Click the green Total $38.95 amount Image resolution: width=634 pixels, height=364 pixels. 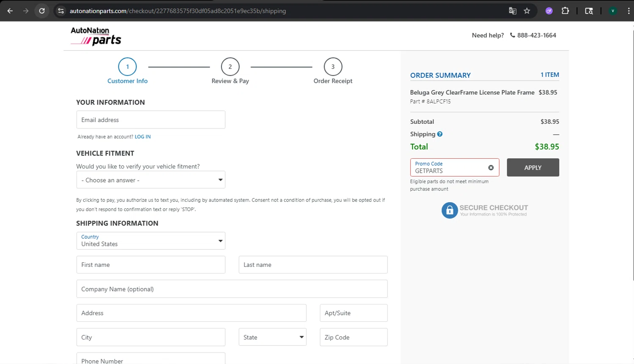tap(547, 147)
